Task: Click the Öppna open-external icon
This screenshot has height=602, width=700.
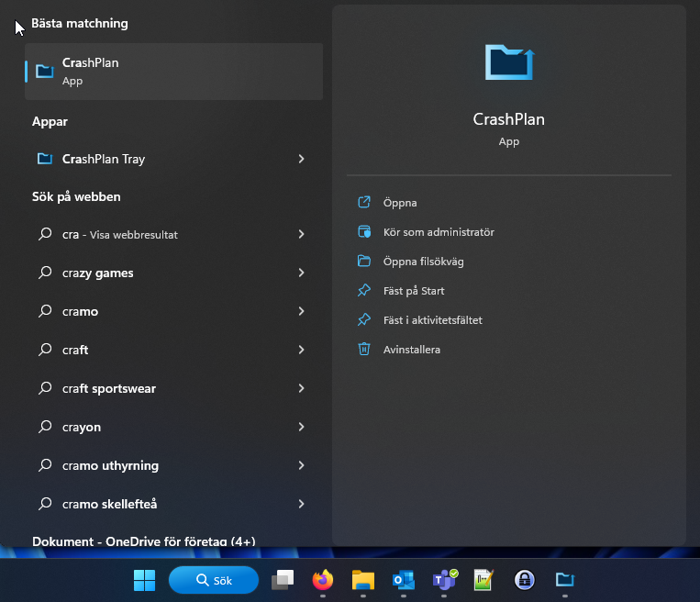Action: click(x=364, y=202)
